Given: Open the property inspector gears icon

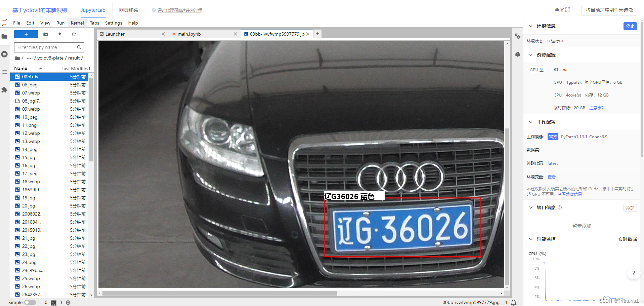Looking at the screenshot, I should [518, 36].
